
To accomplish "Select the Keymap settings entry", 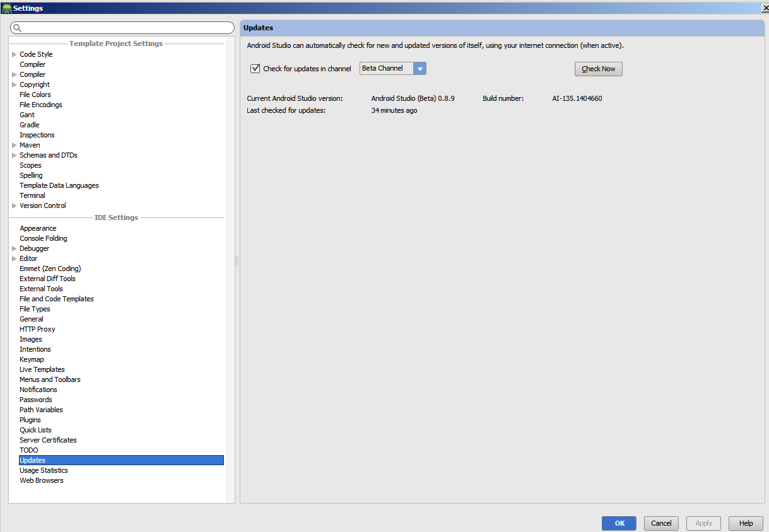I will pos(32,359).
